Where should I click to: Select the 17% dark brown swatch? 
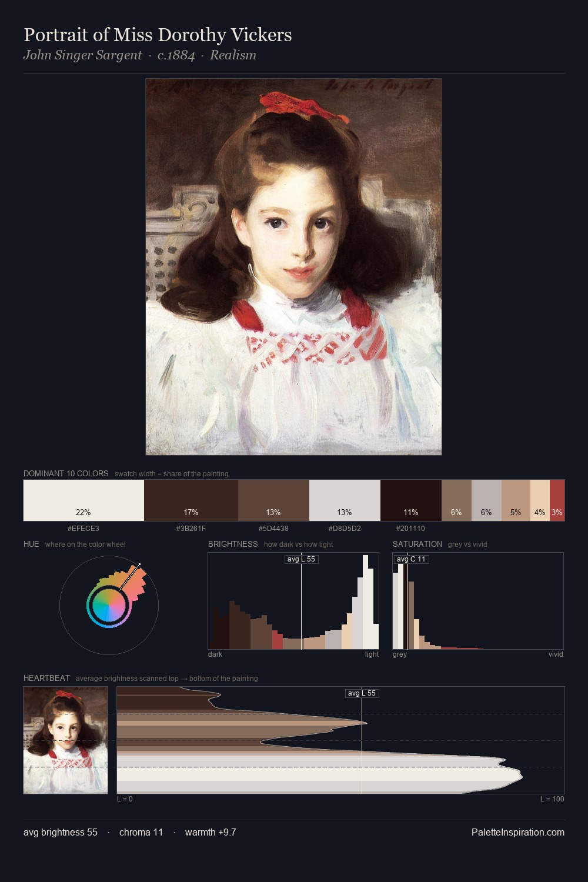point(191,500)
